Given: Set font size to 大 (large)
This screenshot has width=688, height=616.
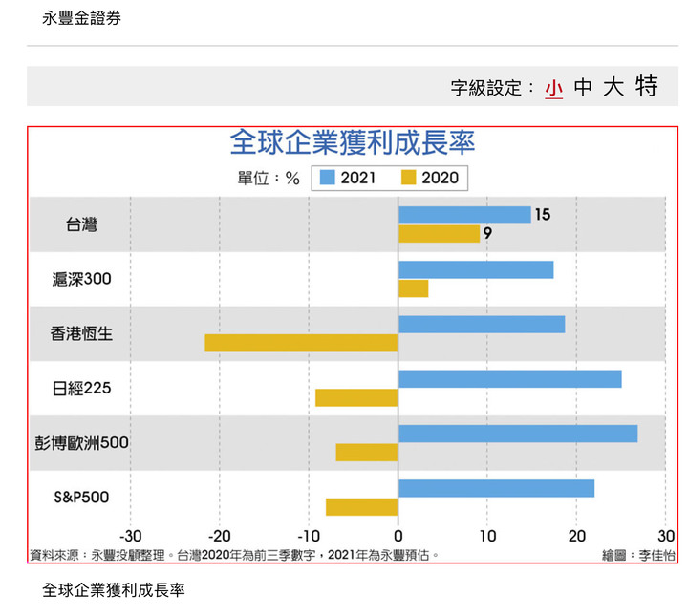Looking at the screenshot, I should 613,86.
